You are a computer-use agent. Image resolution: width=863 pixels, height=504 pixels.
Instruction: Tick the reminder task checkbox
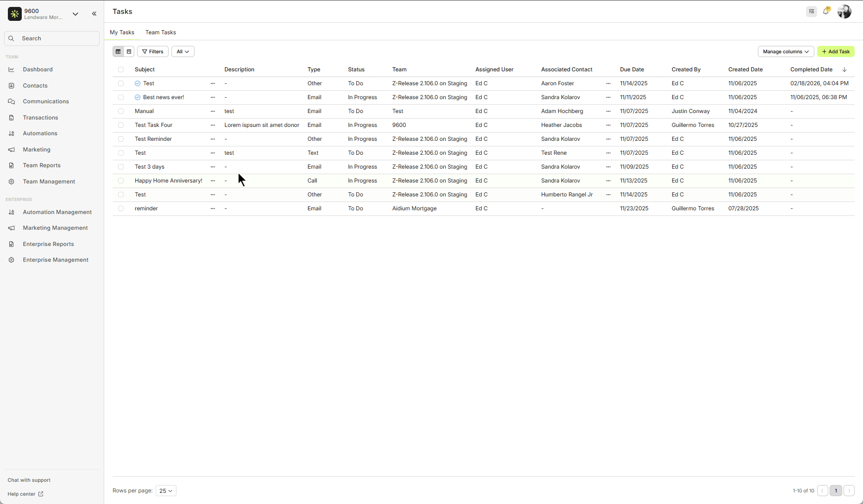pyautogui.click(x=121, y=208)
